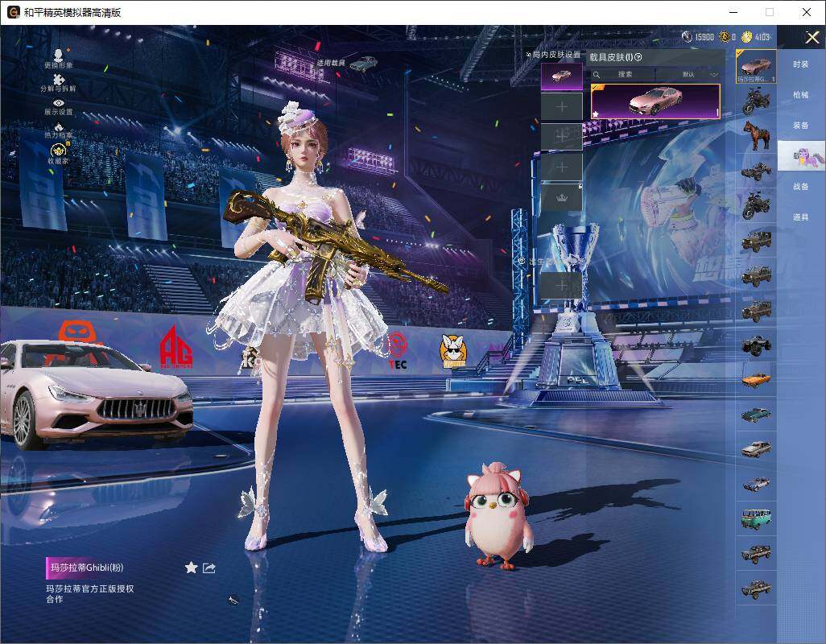The height and width of the screenshot is (644, 826).
Task: Select the 分解与拆解 disassemble puzzle icon
Action: [58, 79]
